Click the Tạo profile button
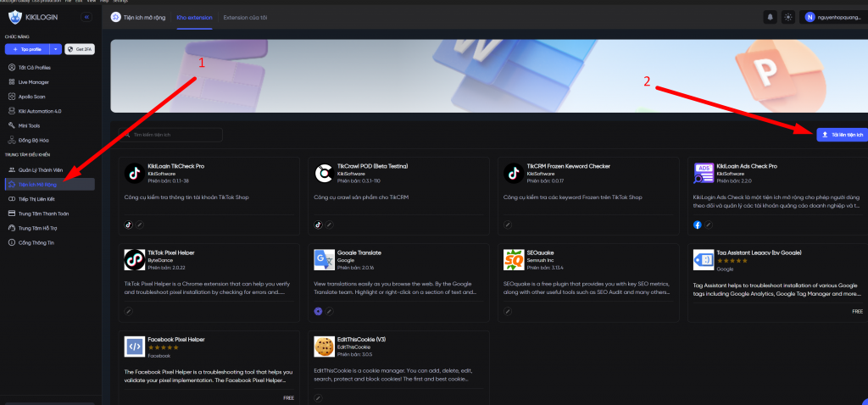This screenshot has height=405, width=868. click(x=27, y=49)
